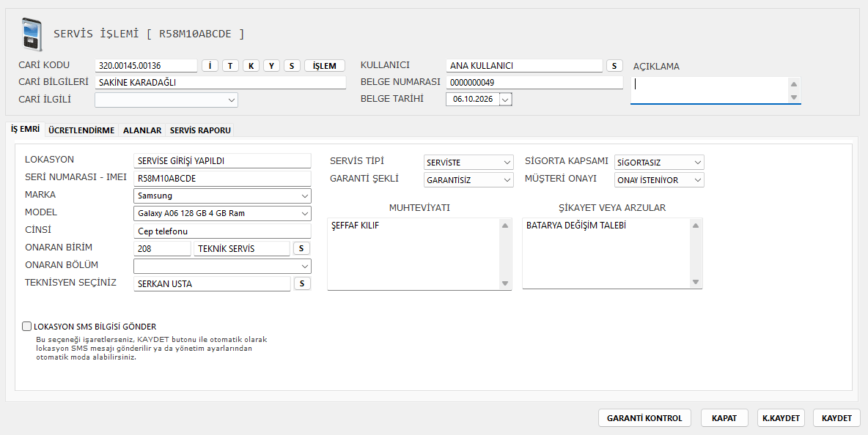This screenshot has height=435, width=868.
Task: Click the S button beside the Y button
Action: point(292,66)
